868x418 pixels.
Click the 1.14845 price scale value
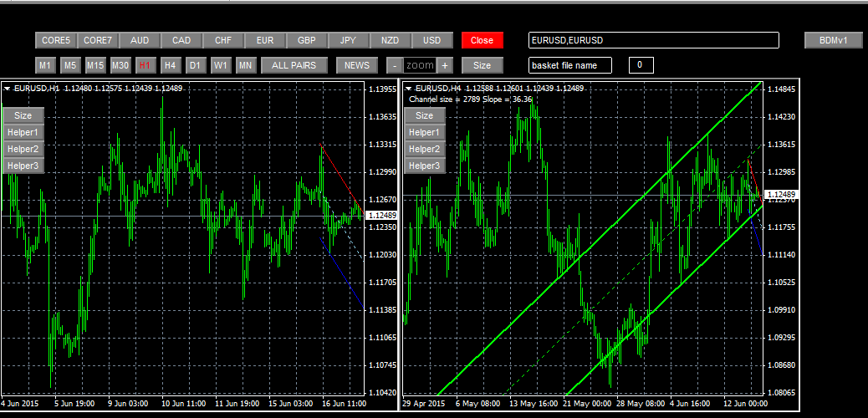point(782,89)
